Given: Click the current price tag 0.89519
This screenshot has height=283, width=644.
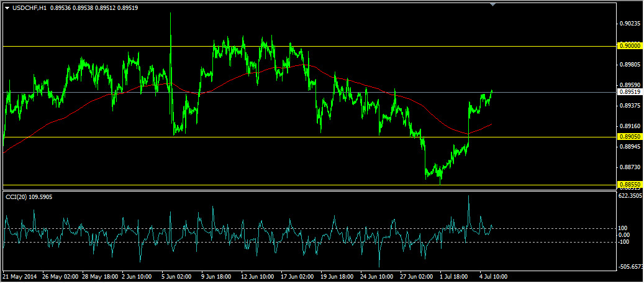Looking at the screenshot, I should [x=630, y=92].
